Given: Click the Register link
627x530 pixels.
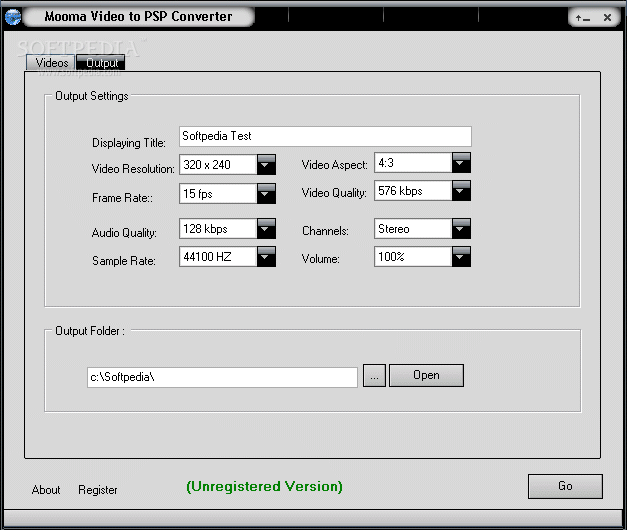Looking at the screenshot, I should (98, 490).
